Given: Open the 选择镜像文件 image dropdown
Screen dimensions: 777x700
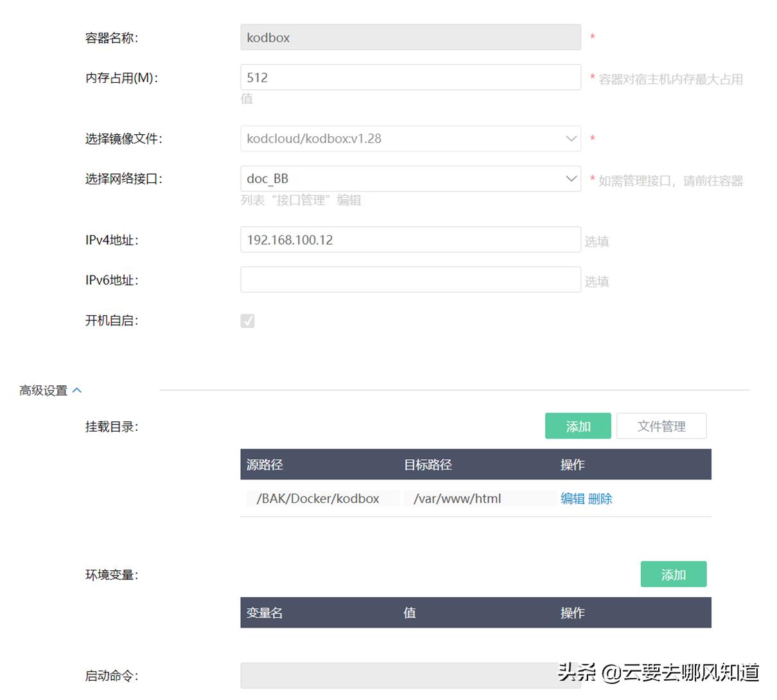Looking at the screenshot, I should click(411, 138).
